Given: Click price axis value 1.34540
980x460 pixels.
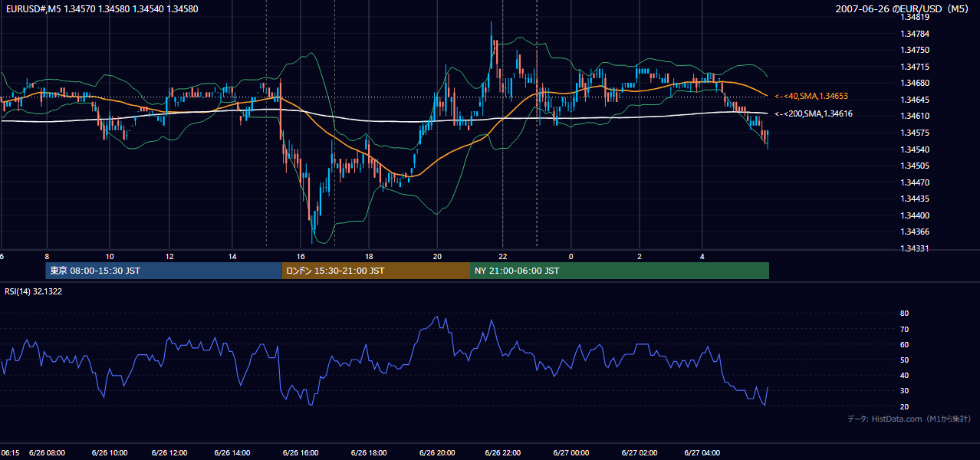Looking at the screenshot, I should point(916,149).
